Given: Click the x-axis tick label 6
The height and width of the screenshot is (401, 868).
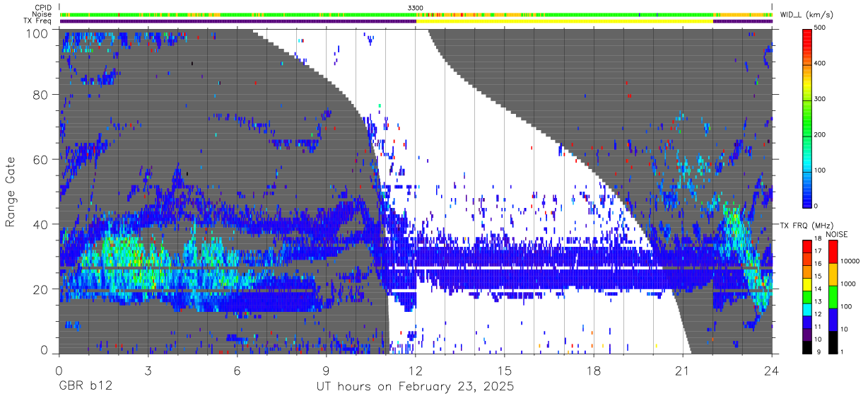Looking at the screenshot, I should pos(237,370).
